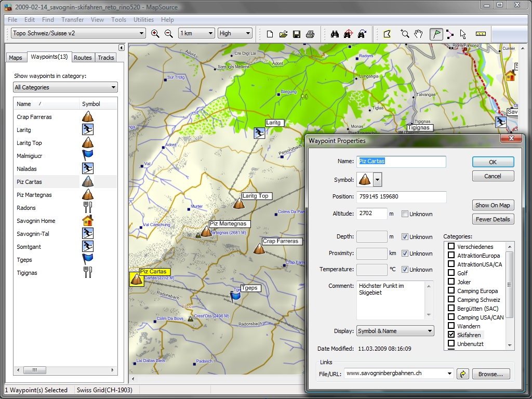Select the Hand pan tool

coord(418,34)
